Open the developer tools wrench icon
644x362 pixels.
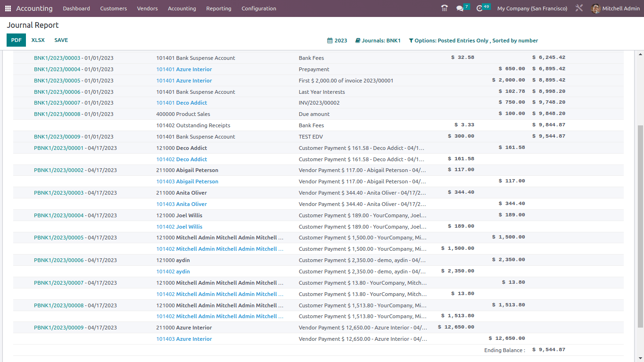(x=579, y=8)
